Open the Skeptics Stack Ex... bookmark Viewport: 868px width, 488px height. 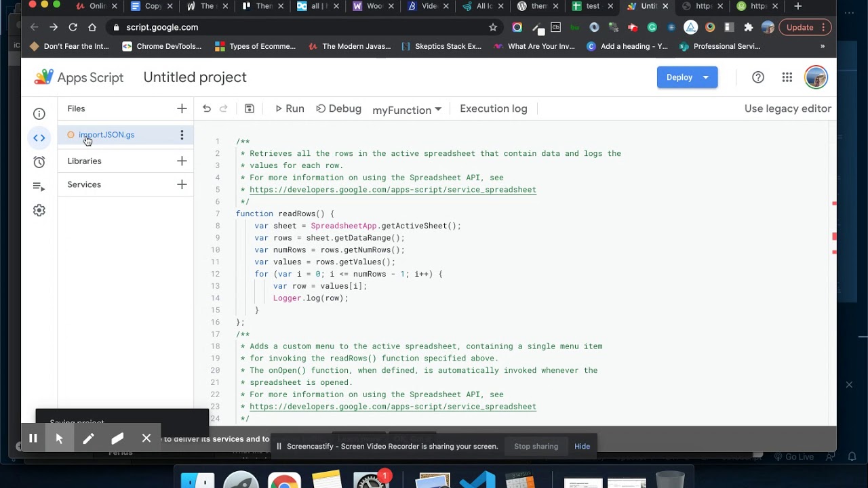pos(441,46)
